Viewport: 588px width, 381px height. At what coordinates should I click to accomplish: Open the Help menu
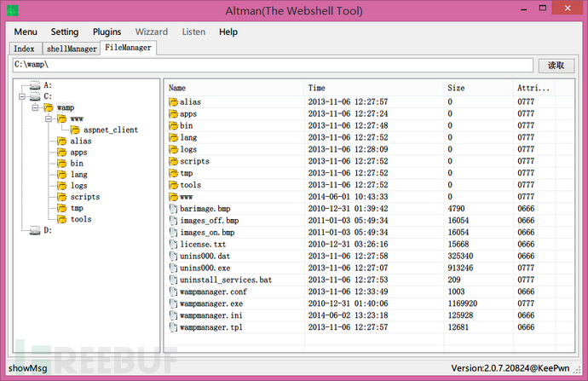228,32
